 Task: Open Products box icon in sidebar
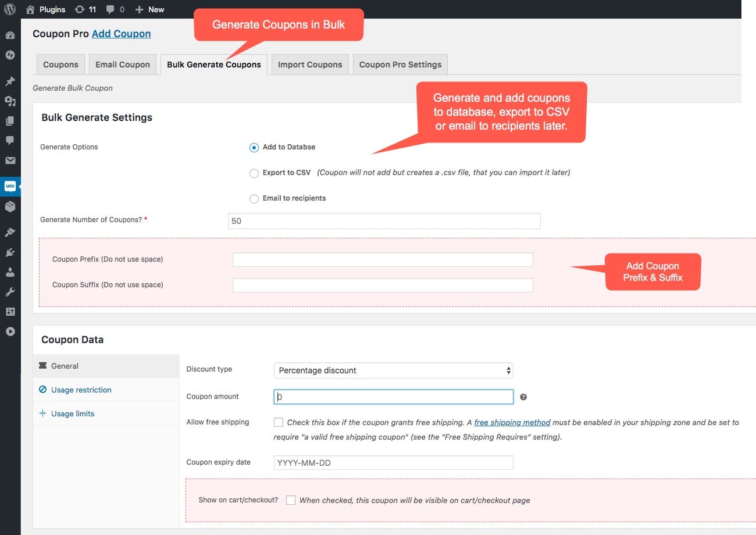(10, 206)
